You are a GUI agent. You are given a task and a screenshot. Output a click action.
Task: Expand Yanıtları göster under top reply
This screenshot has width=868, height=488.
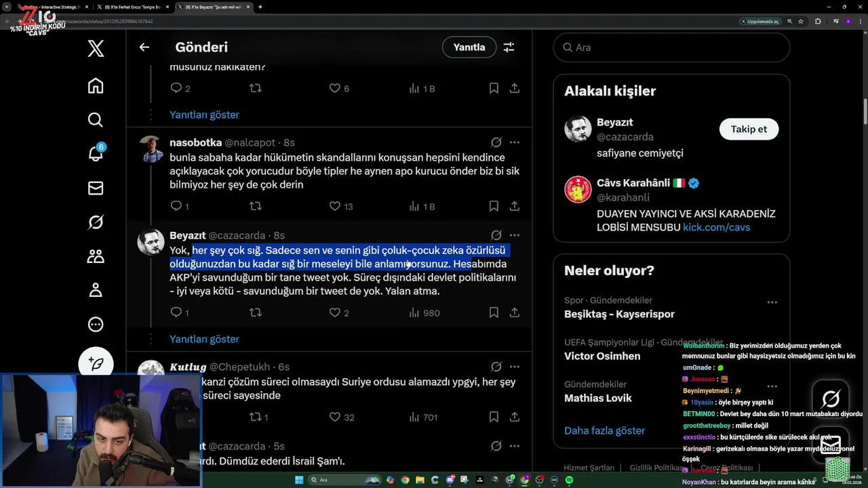point(204,115)
